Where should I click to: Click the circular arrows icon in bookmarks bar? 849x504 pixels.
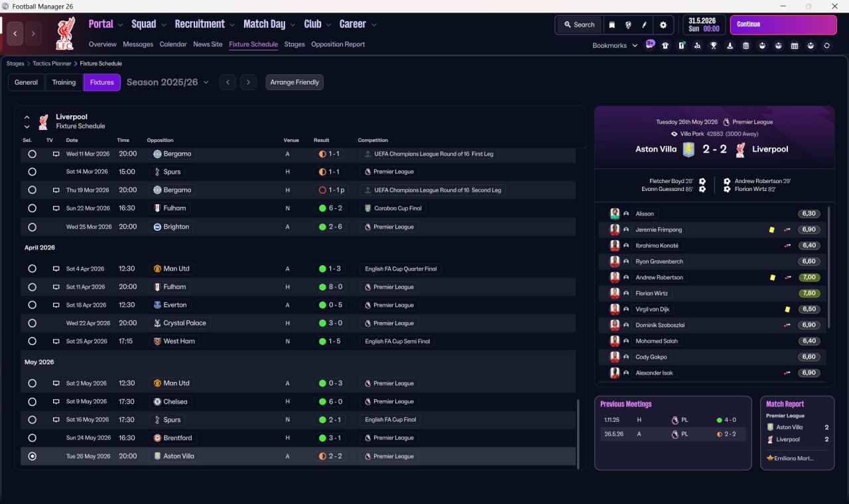826,46
